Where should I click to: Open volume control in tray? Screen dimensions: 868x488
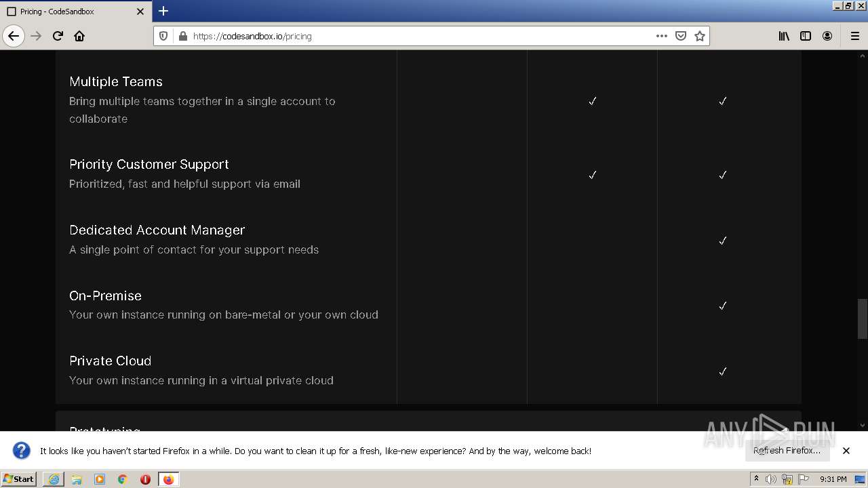tap(771, 479)
